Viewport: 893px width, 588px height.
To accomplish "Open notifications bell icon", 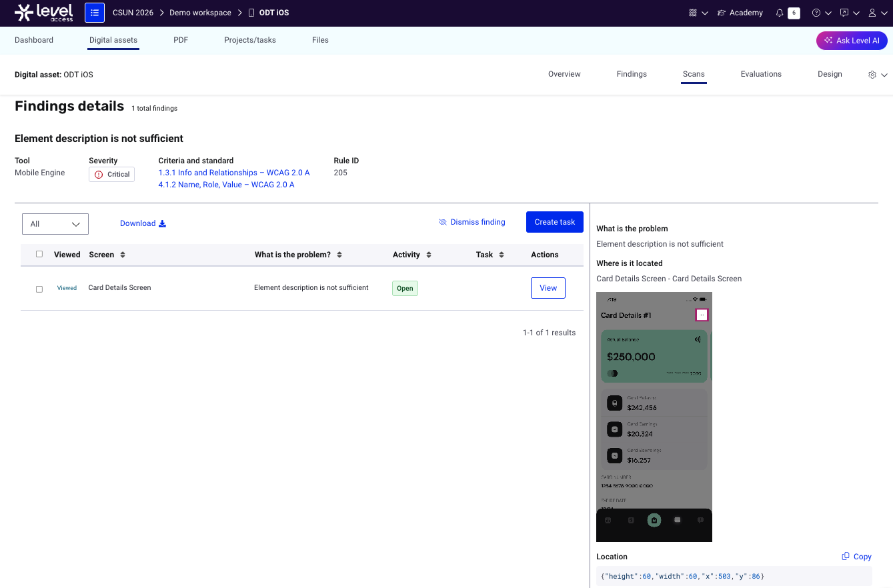I will (780, 13).
